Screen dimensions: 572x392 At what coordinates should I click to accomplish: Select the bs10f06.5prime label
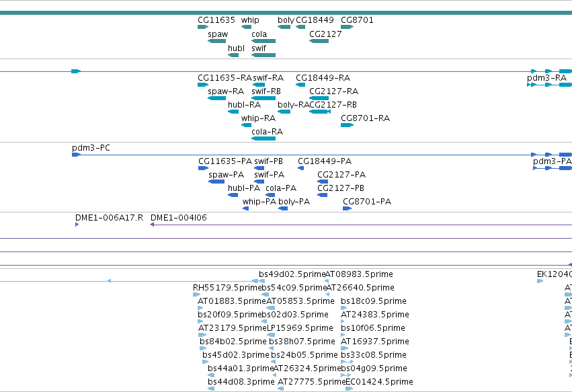373,329
